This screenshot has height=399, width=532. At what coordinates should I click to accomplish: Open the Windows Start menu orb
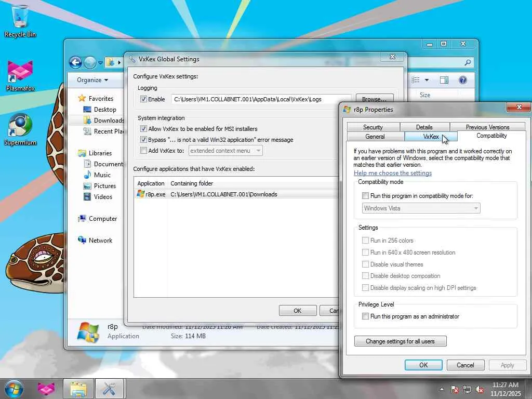click(14, 389)
